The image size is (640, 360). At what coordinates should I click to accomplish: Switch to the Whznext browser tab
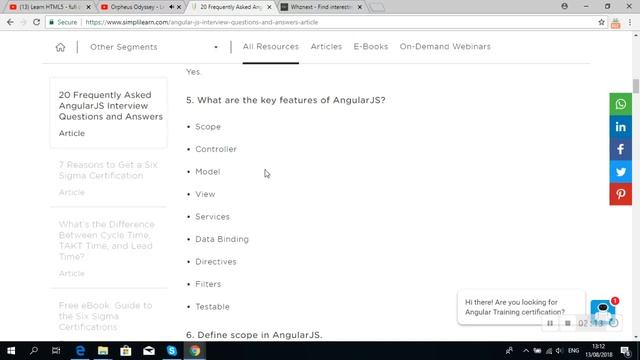(320, 7)
